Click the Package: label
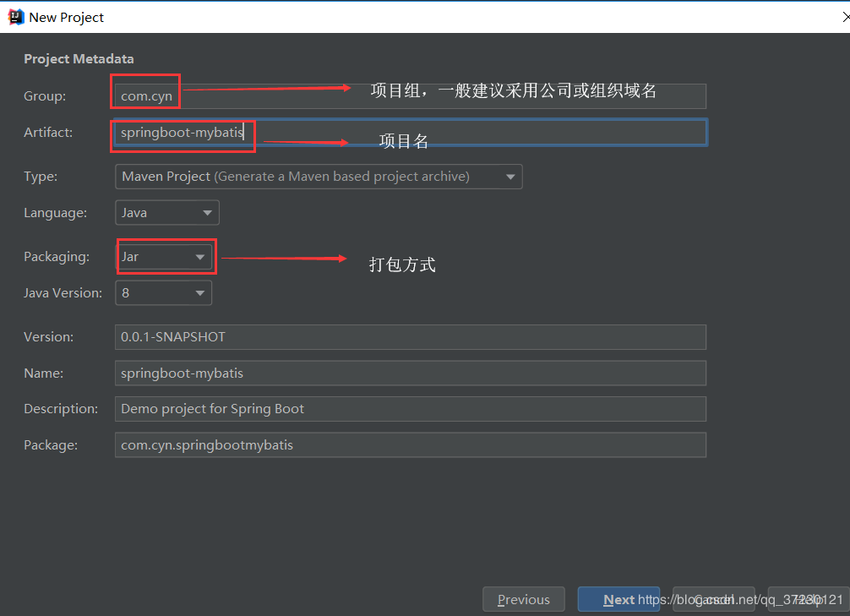Viewport: 850px width, 616px height. (x=51, y=445)
